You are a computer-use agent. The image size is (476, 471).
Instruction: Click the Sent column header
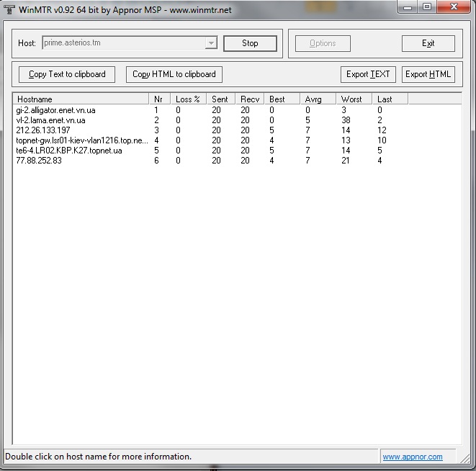pyautogui.click(x=220, y=99)
